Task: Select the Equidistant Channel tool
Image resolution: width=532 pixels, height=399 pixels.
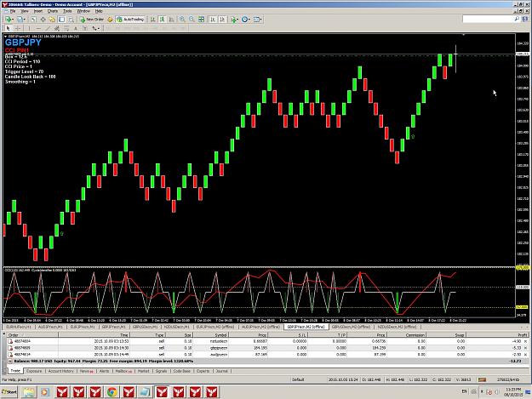Action: 57,28
